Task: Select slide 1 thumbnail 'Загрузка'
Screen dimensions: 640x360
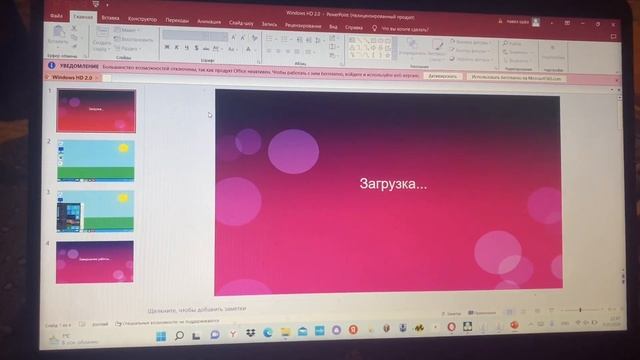Action: (x=96, y=111)
